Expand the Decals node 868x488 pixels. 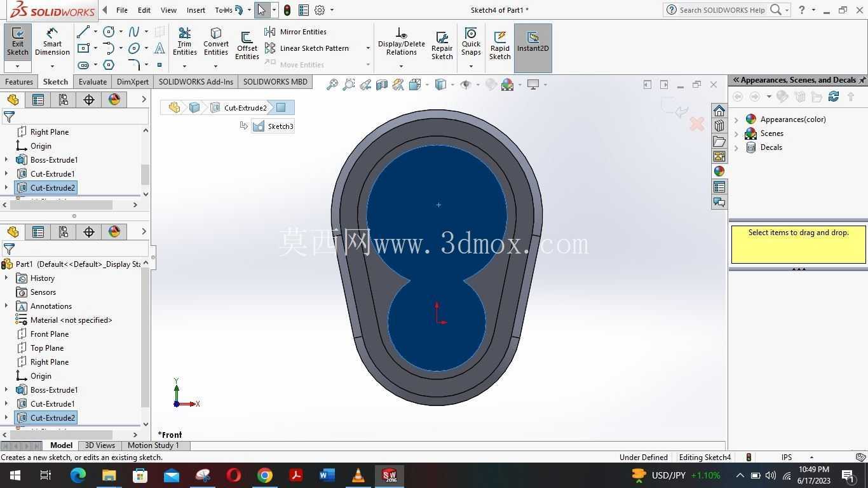[736, 147]
